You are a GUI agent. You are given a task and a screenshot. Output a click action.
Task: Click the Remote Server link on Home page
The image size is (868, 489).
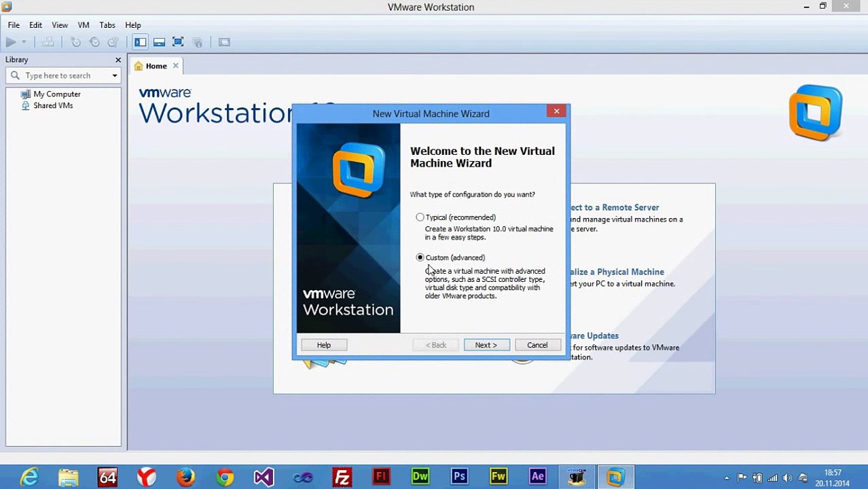coord(614,207)
